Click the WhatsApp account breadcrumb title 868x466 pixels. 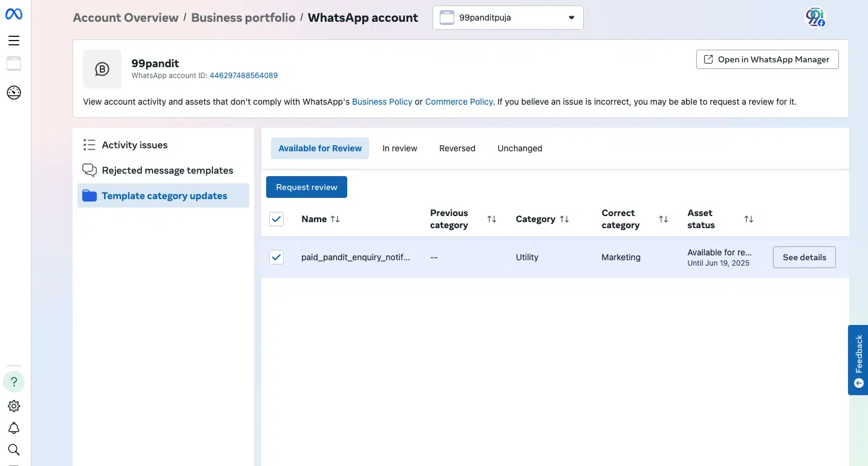point(363,18)
